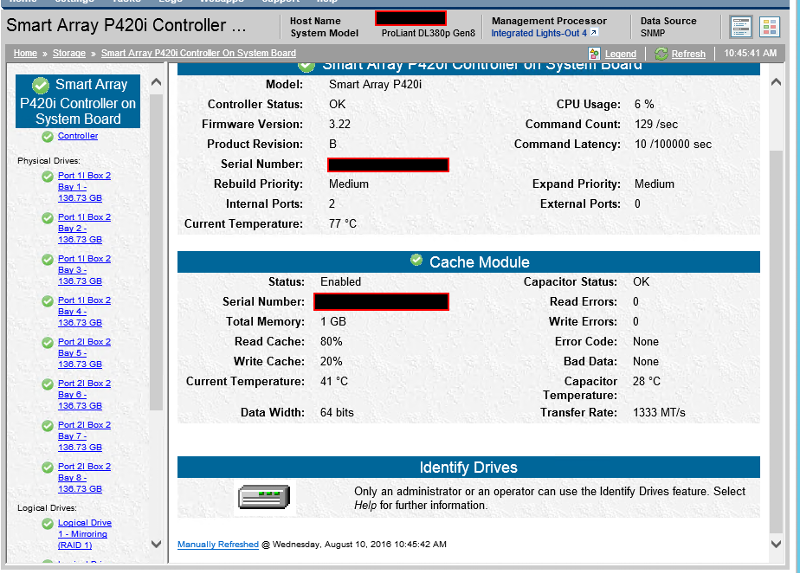Open the Home breadcrumb link
The height and width of the screenshot is (573, 800).
(25, 53)
